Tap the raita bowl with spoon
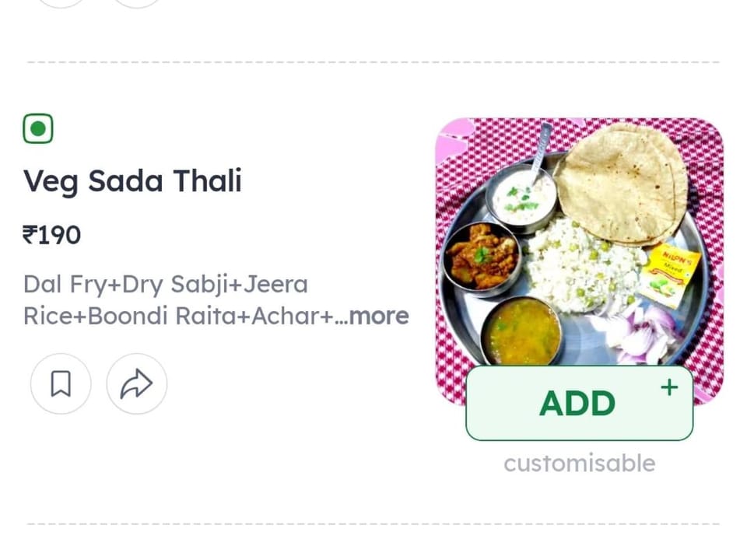The height and width of the screenshot is (560, 747). tap(522, 198)
